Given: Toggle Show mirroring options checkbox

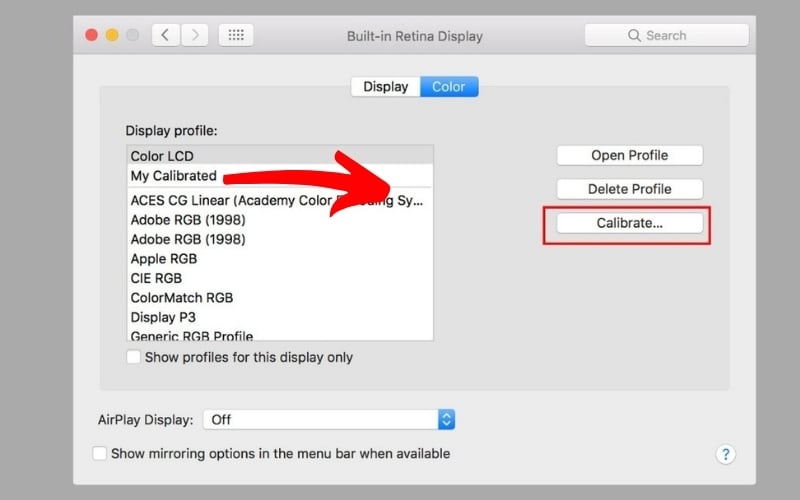Looking at the screenshot, I should click(99, 453).
